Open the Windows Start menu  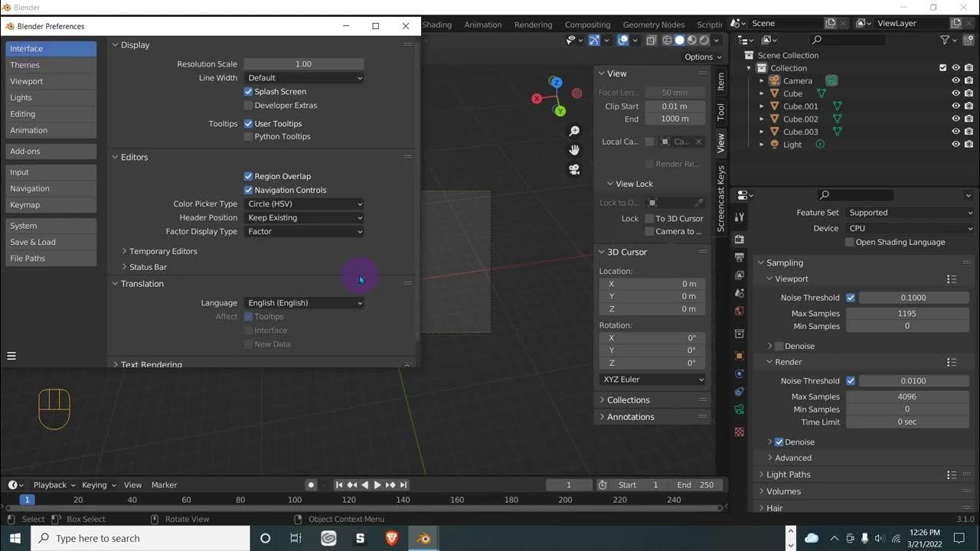15,538
